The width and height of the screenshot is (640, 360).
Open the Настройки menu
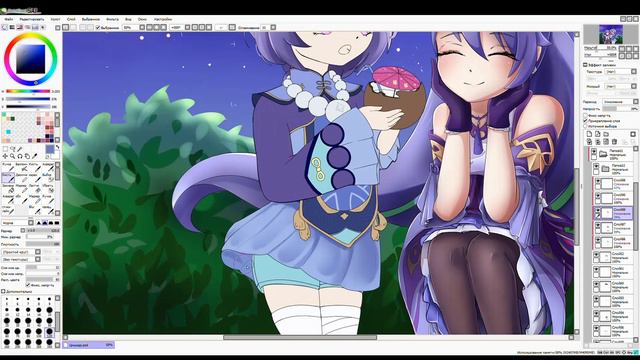click(x=163, y=19)
